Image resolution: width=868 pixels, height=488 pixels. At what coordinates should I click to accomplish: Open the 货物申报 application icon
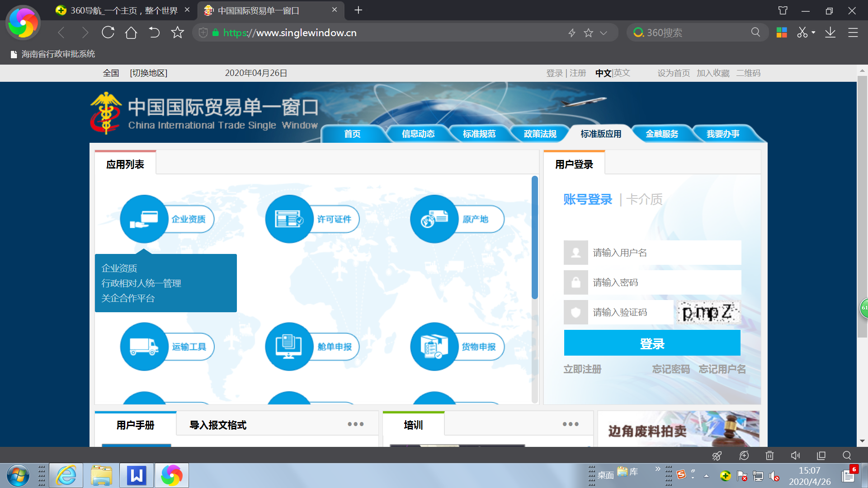click(434, 347)
